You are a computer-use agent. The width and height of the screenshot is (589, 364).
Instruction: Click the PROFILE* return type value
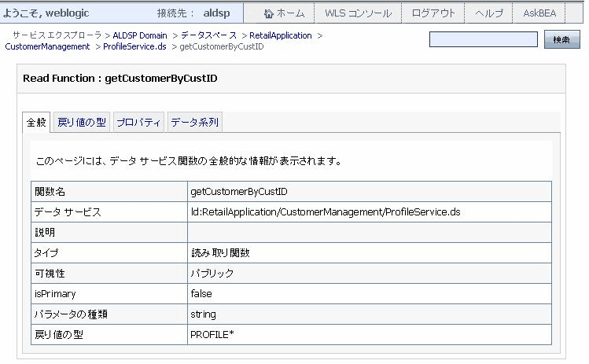212,334
